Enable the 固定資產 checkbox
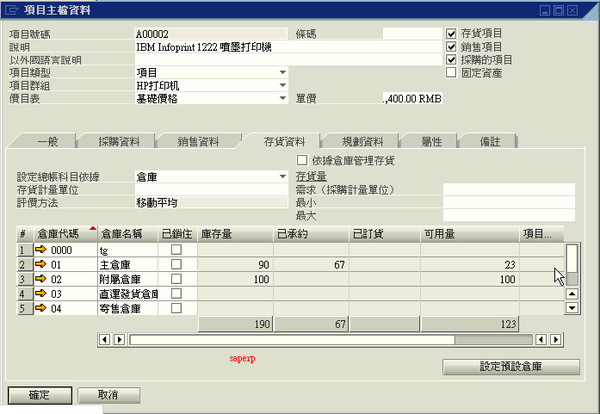600x414 pixels. (x=451, y=72)
